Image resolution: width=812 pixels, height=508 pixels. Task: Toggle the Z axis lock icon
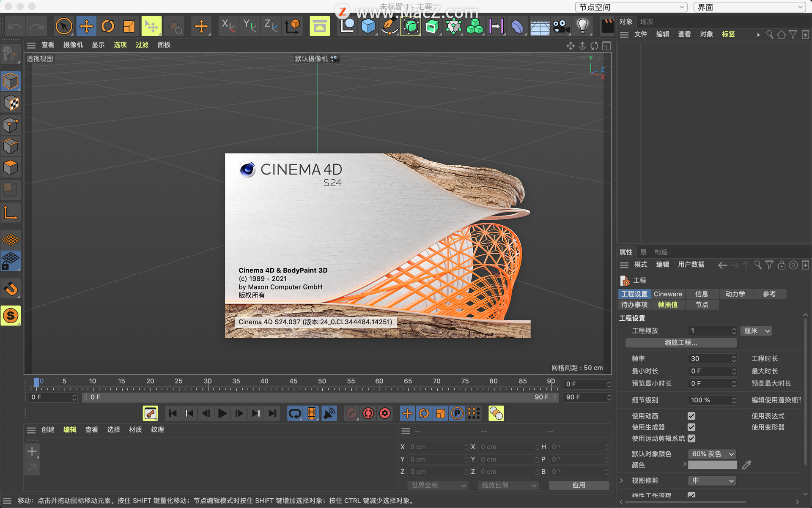pyautogui.click(x=271, y=26)
